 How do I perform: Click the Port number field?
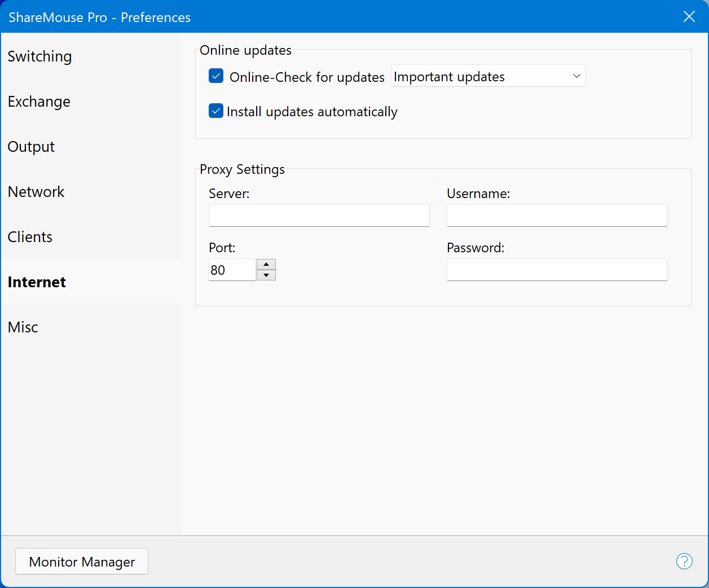232,270
